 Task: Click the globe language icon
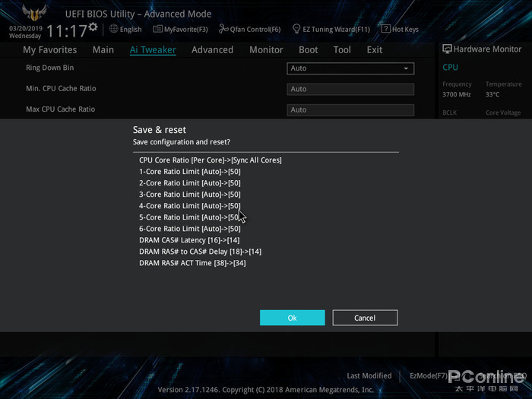[x=114, y=29]
